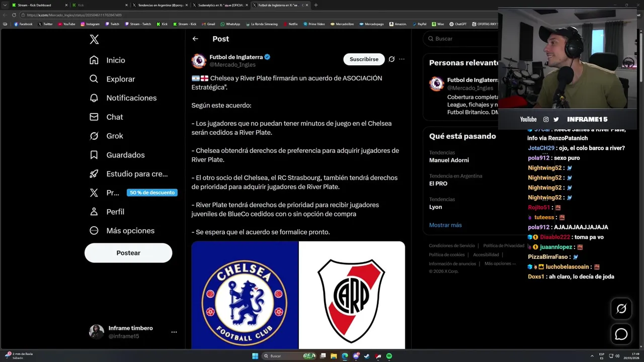644x362 pixels.
Task: Click Política de Privacidad footer link
Action: click(504, 246)
